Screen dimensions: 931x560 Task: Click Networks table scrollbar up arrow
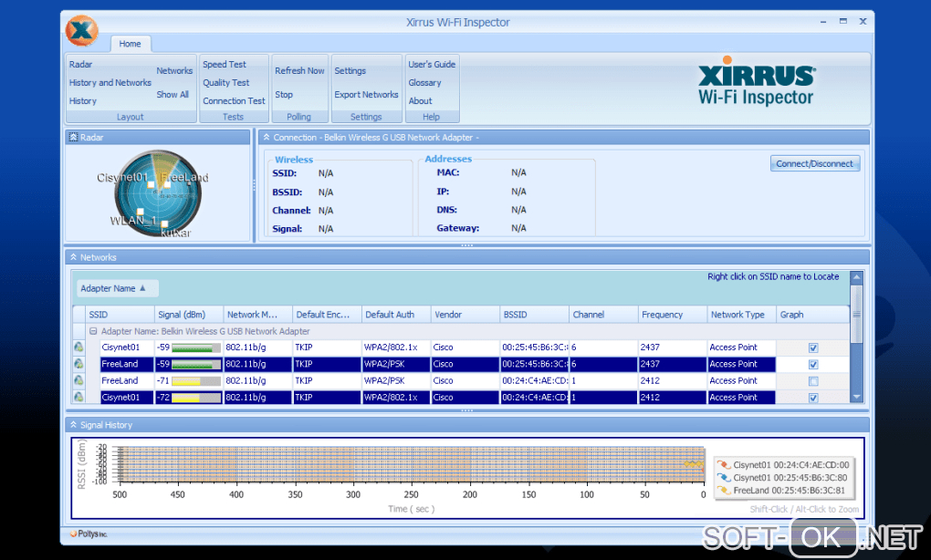point(856,277)
